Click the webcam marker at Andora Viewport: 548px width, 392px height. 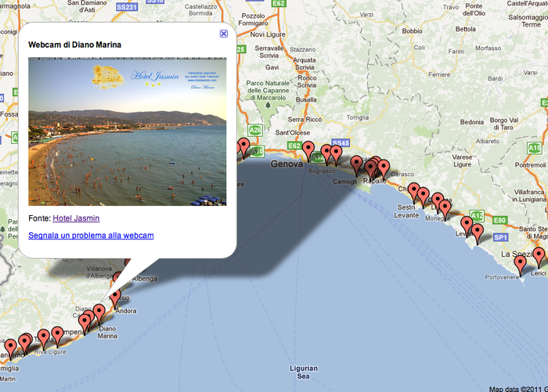[115, 297]
